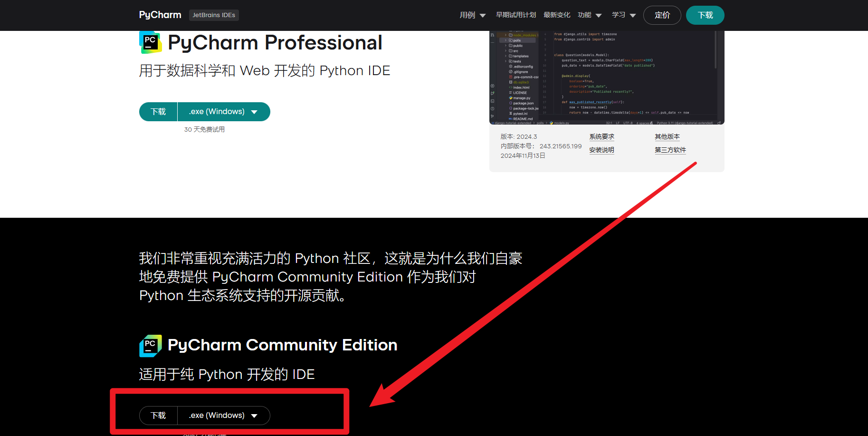The height and width of the screenshot is (436, 868).
Task: Open the 早期试用计划 page
Action: (516, 15)
